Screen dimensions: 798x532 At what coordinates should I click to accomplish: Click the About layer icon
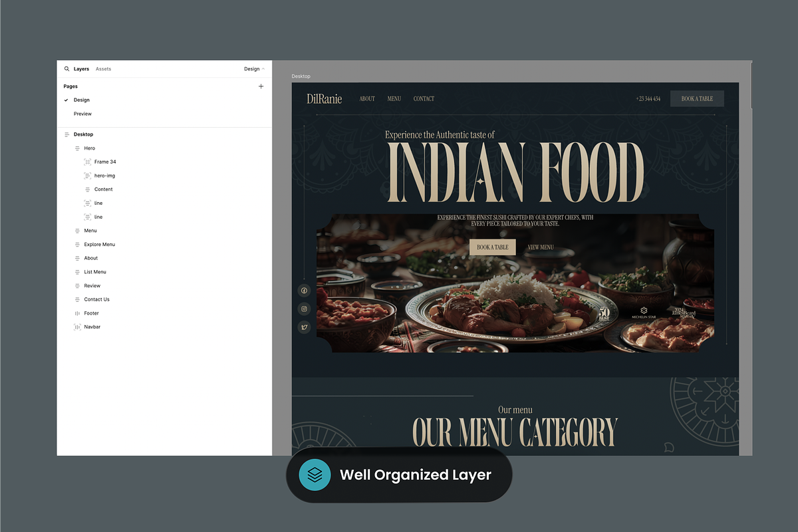77,258
